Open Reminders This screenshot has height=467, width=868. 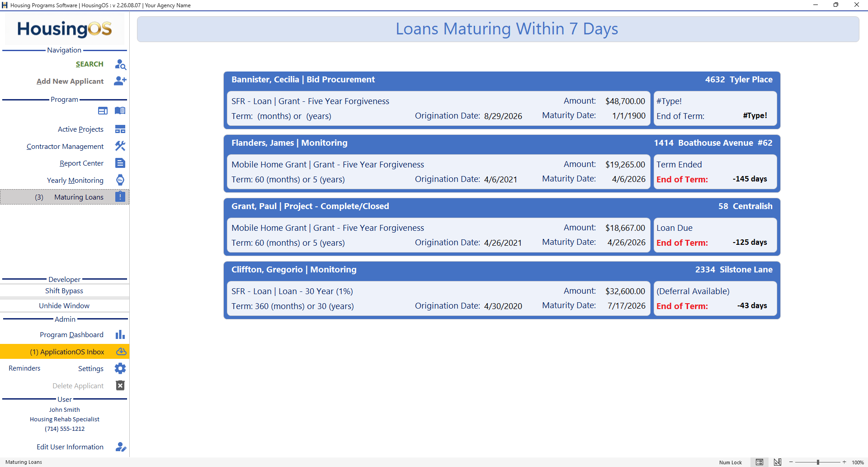24,368
